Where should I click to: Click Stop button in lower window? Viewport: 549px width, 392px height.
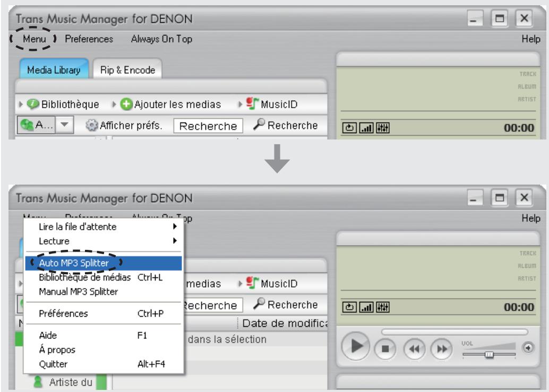[x=385, y=349]
